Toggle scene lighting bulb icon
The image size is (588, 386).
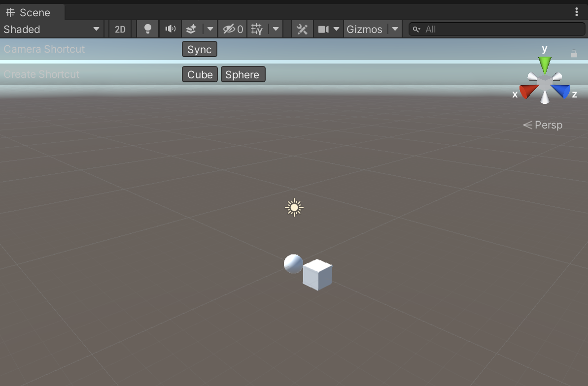click(148, 29)
